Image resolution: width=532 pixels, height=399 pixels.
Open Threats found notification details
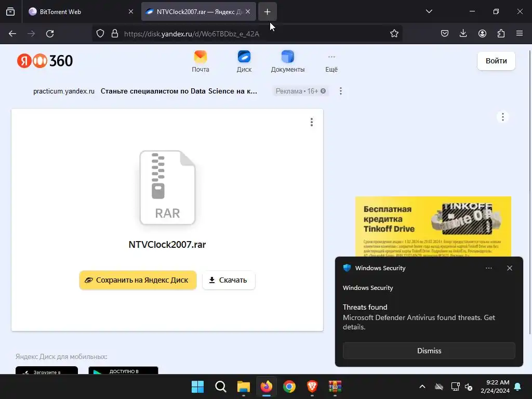(x=419, y=317)
